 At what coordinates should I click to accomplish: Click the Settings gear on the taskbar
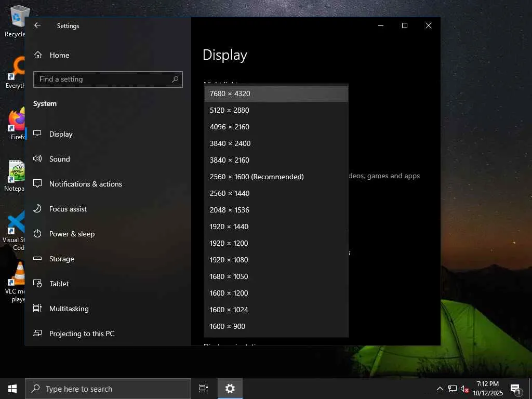click(x=230, y=389)
